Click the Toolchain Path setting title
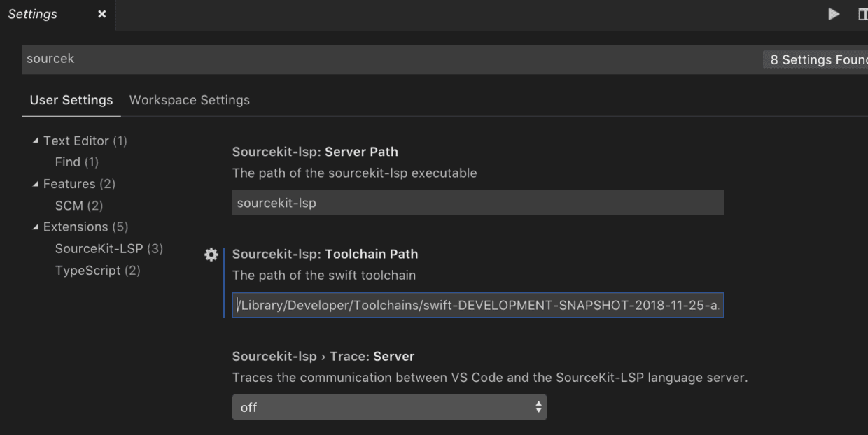Screen dimensions: 868x435 click(325, 255)
